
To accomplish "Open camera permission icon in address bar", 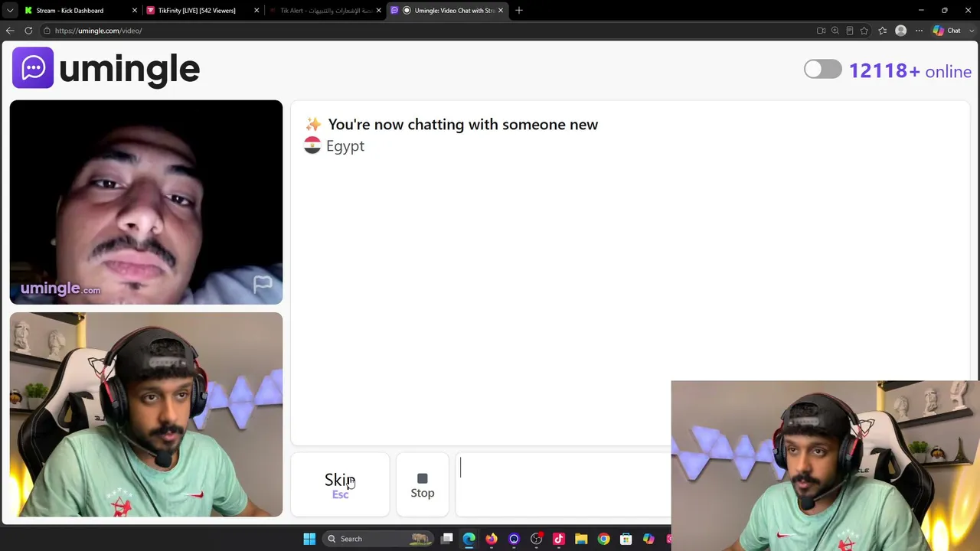I will click(x=821, y=31).
